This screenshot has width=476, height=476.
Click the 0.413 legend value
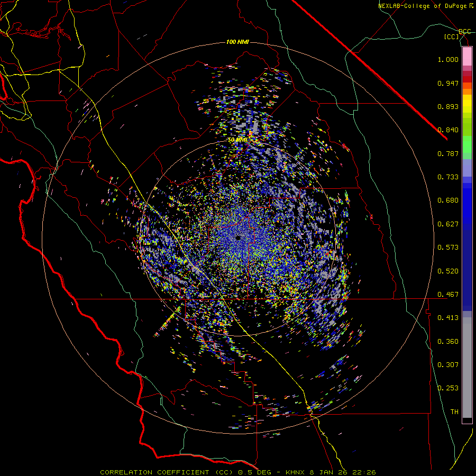point(448,318)
